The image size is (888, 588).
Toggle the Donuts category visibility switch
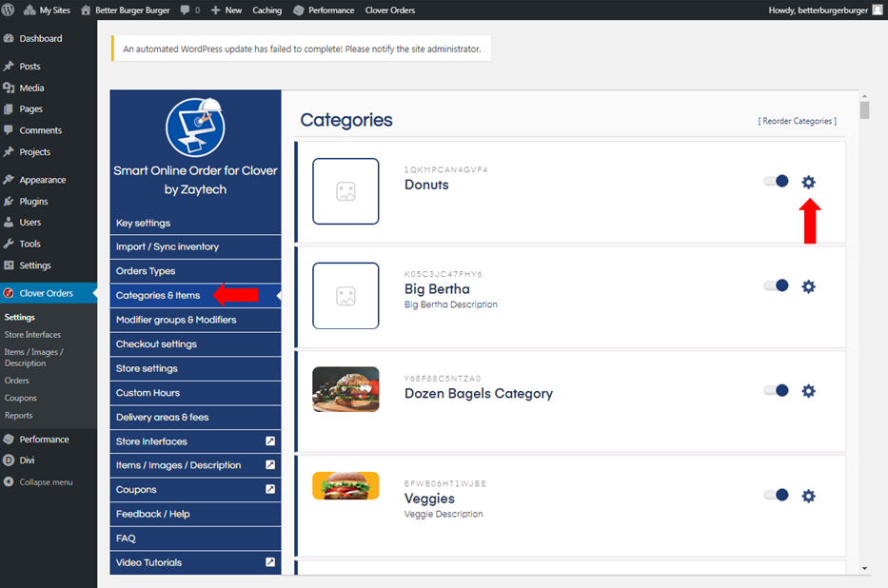pos(776,181)
